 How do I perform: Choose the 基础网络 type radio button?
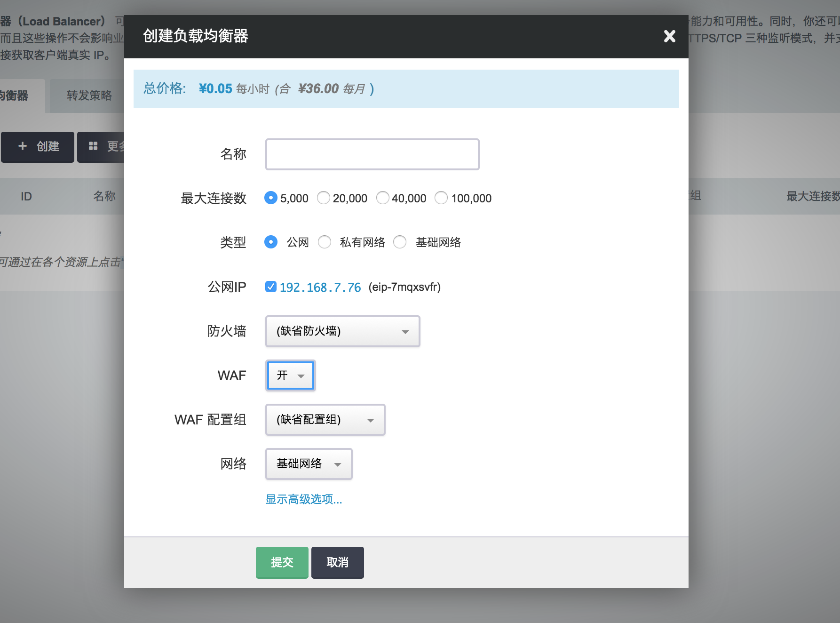pyautogui.click(x=400, y=242)
